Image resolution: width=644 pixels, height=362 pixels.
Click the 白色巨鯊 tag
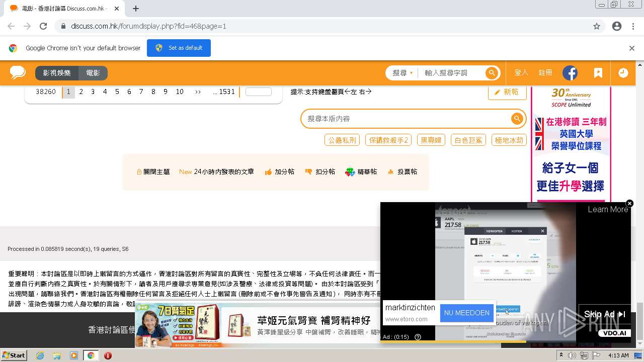click(x=468, y=140)
